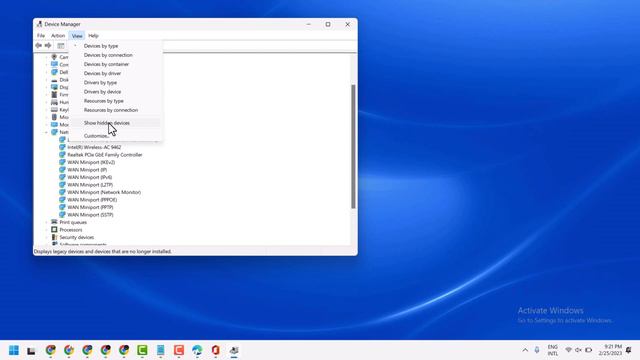The height and width of the screenshot is (360, 640).
Task: Click the Intel(R) Wireless-AC 9462 adapter icon
Action: tap(62, 147)
